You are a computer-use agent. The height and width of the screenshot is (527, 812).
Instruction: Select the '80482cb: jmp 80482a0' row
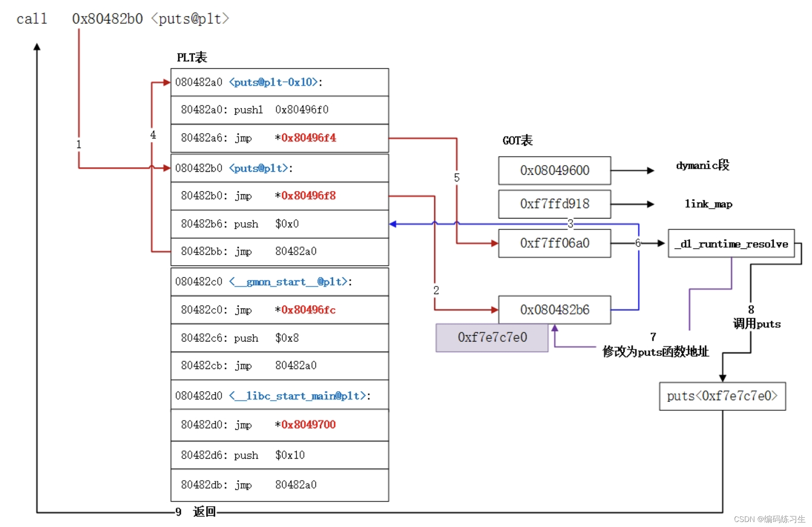pyautogui.click(x=280, y=366)
